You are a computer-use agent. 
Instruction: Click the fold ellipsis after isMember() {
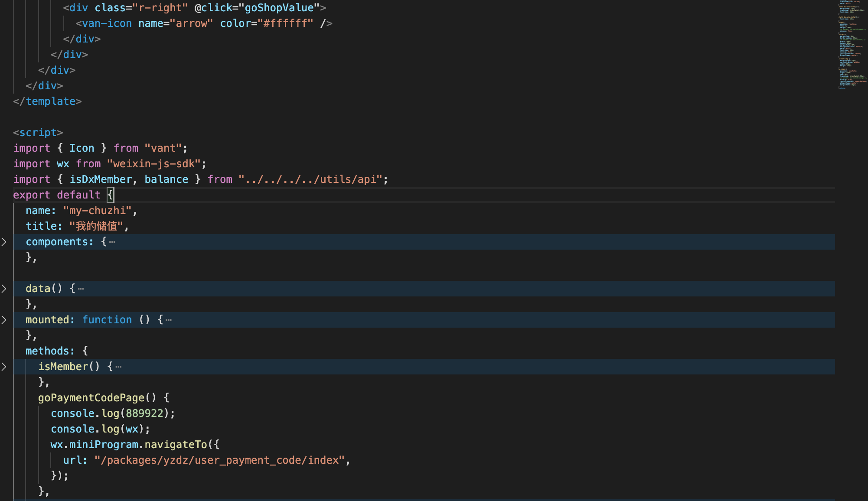pyautogui.click(x=119, y=367)
